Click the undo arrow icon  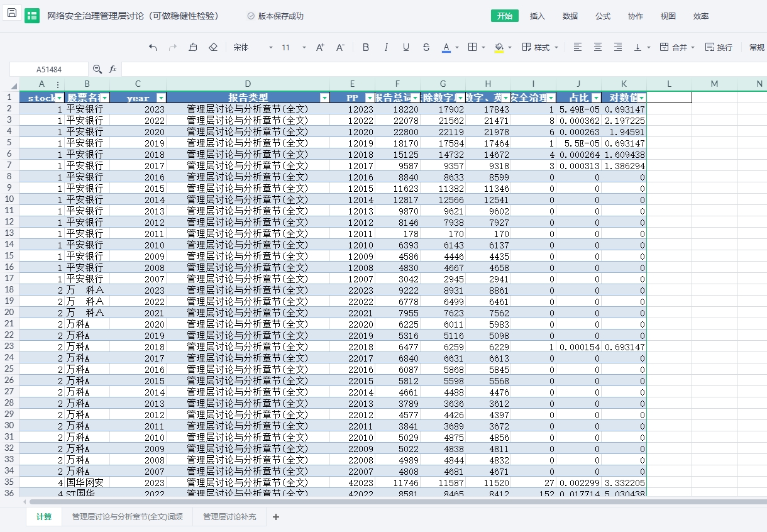pos(153,47)
